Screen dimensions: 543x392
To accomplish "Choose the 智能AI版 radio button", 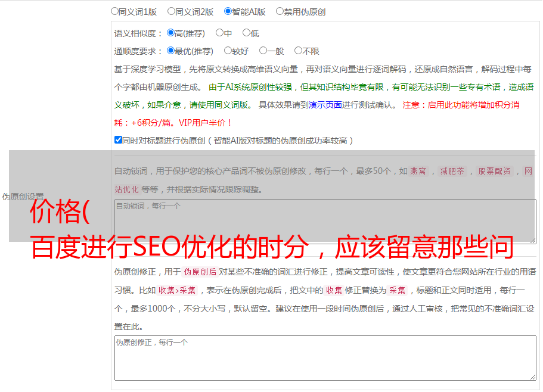I will coord(228,11).
